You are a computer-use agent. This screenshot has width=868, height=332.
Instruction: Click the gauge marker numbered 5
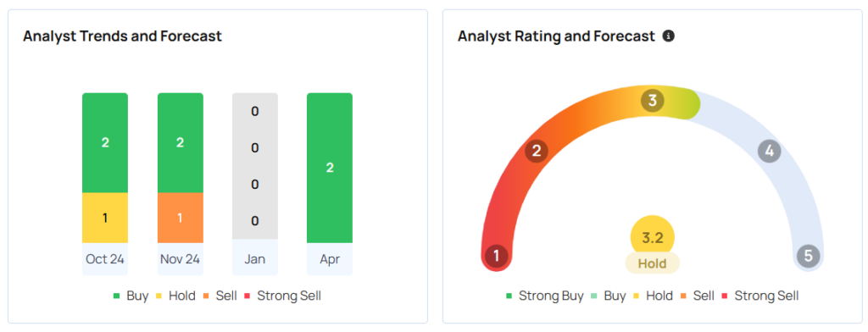pos(808,256)
